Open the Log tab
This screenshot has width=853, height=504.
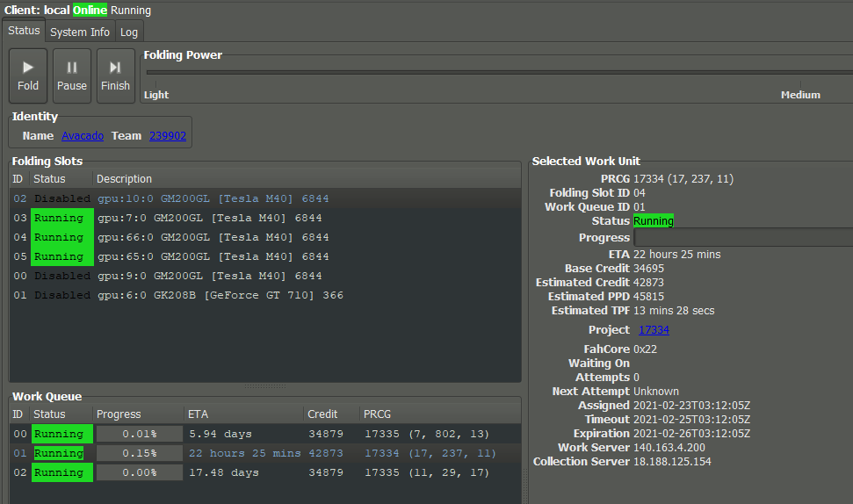pyautogui.click(x=129, y=32)
